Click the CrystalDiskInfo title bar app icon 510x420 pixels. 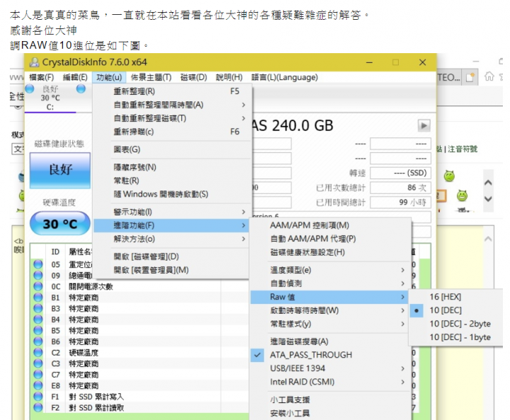(x=34, y=62)
